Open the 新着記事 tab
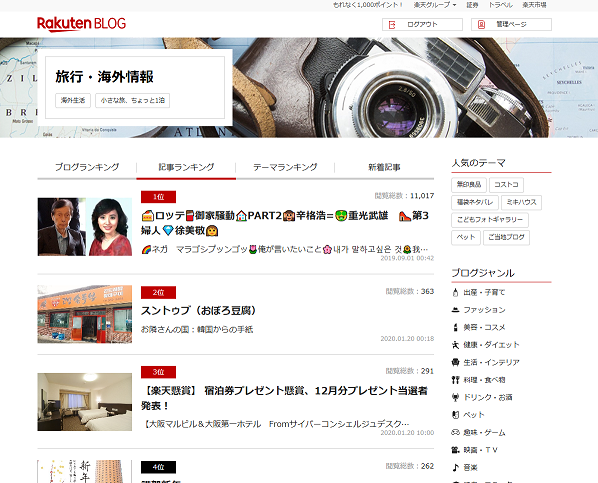Screen dimensions: 598x483 coord(384,167)
